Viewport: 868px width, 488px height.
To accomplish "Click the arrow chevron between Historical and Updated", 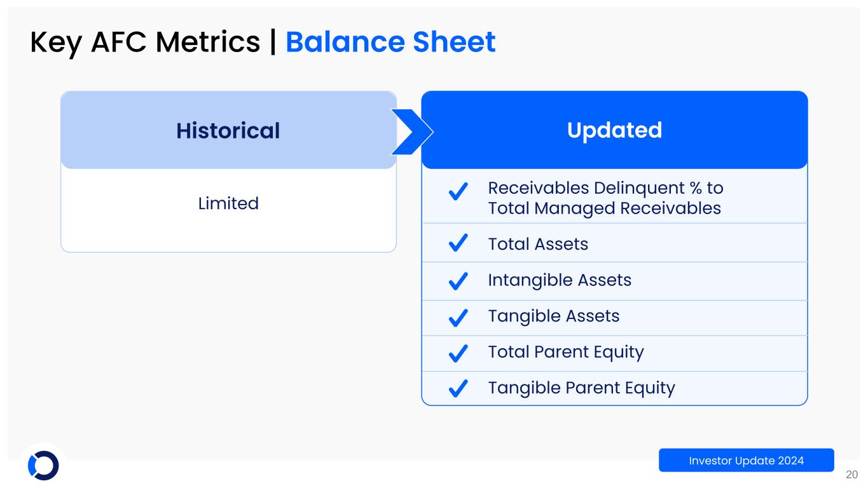I will (x=410, y=131).
